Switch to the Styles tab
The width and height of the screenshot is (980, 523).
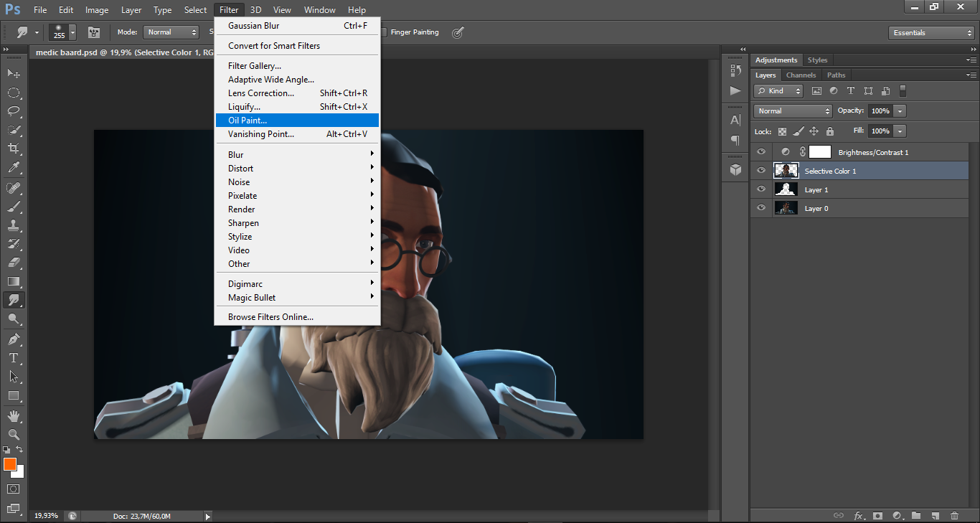click(x=817, y=60)
